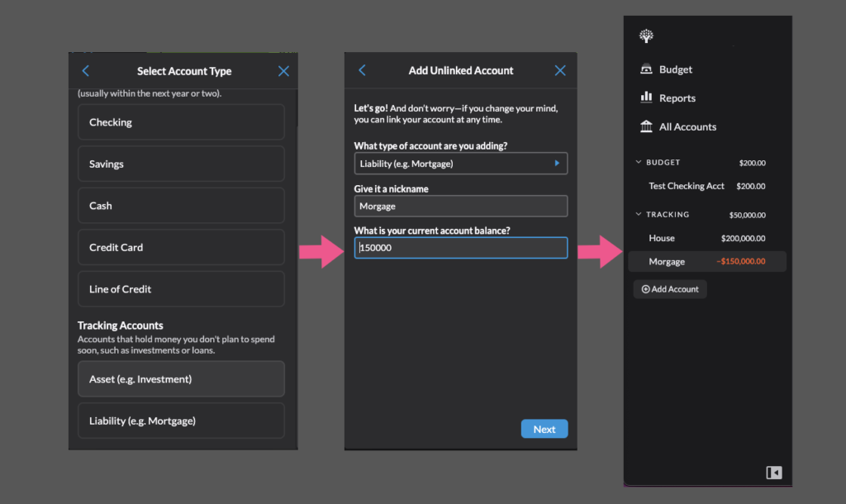Pick Credit Card account type
The height and width of the screenshot is (504, 846).
coord(181,248)
